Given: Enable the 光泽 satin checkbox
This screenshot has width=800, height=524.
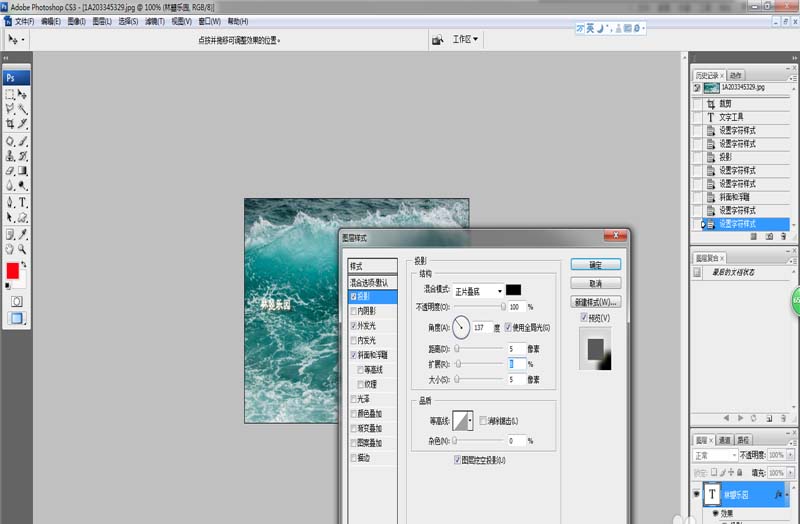Looking at the screenshot, I should click(x=353, y=399).
